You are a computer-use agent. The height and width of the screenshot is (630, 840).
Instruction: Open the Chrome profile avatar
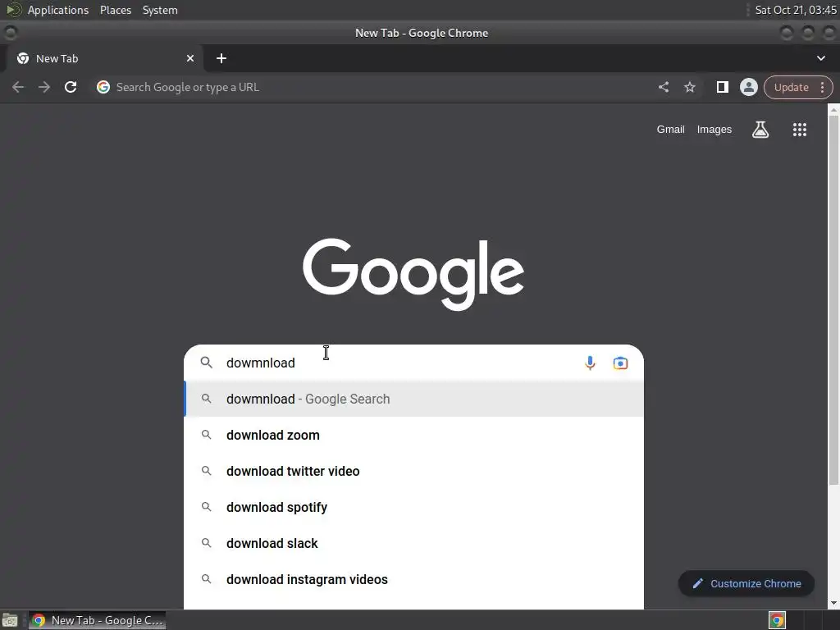click(x=748, y=87)
